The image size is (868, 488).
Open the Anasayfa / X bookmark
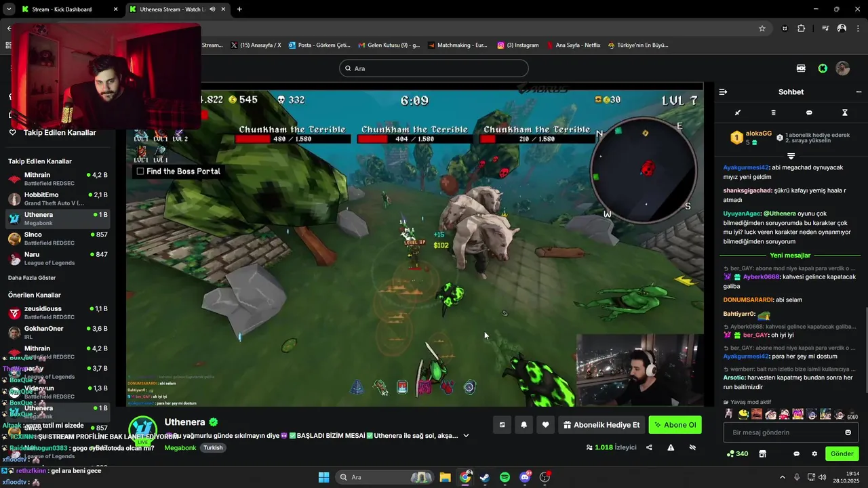(x=255, y=45)
